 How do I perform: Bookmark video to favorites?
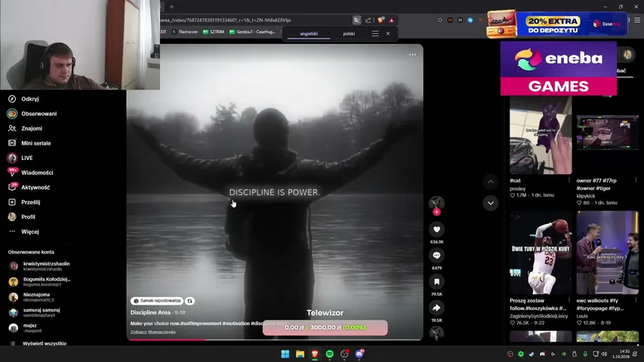pyautogui.click(x=436, y=282)
